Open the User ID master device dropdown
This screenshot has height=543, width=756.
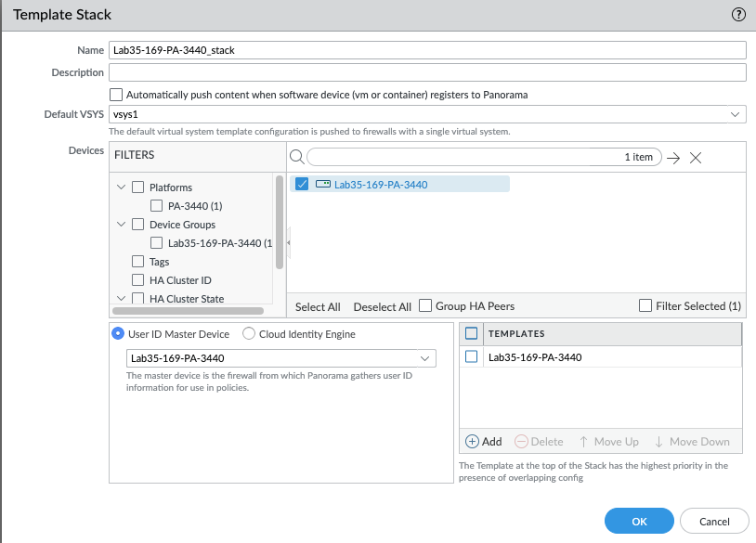pos(425,358)
